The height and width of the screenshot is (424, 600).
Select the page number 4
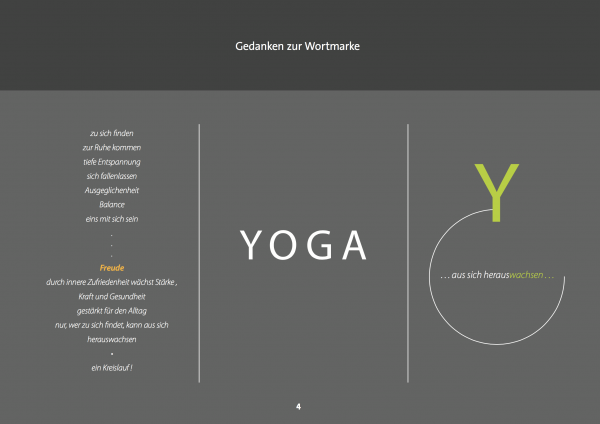coord(298,407)
